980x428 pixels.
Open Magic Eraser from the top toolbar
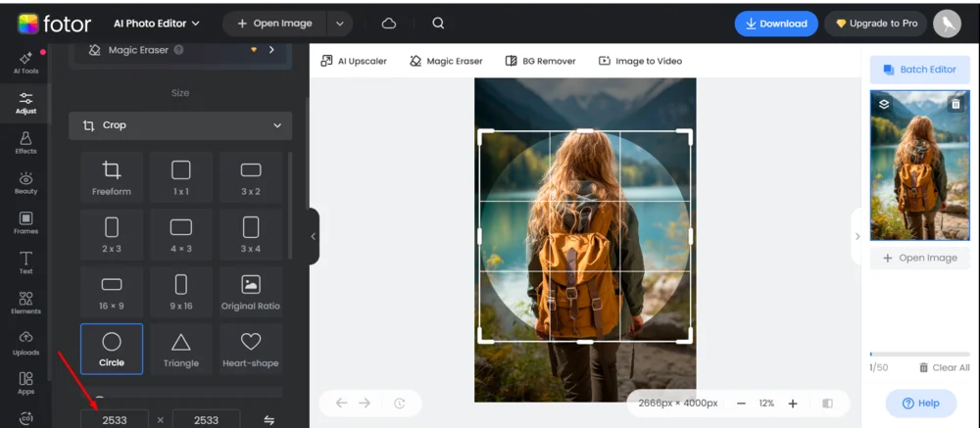[446, 61]
